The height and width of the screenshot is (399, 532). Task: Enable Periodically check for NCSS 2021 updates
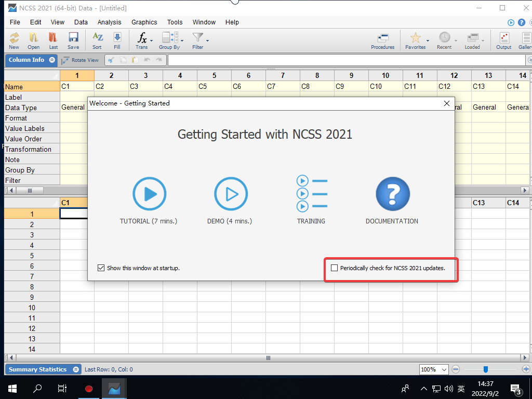pyautogui.click(x=334, y=268)
